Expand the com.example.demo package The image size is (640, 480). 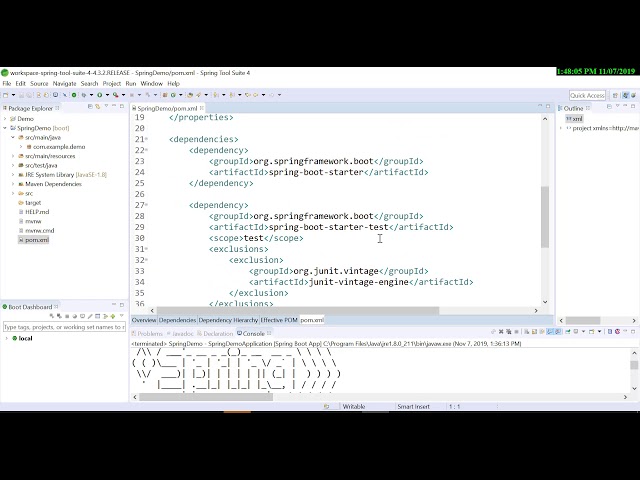21,147
